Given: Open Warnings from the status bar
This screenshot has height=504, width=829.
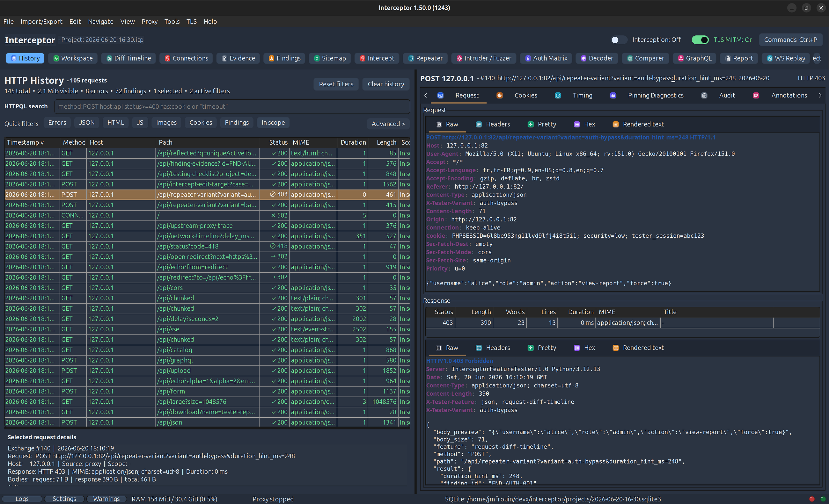Looking at the screenshot, I should (x=106, y=499).
